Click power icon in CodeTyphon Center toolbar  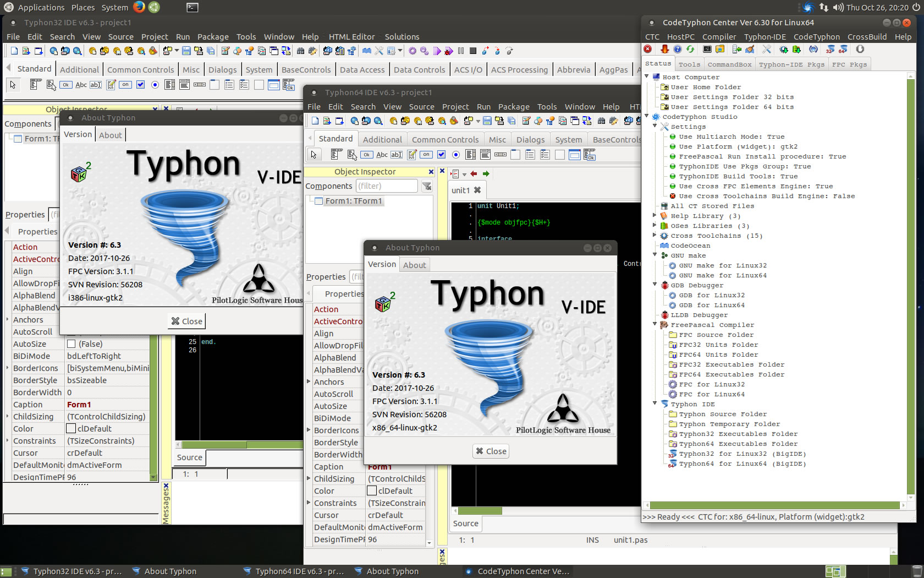pyautogui.click(x=860, y=49)
